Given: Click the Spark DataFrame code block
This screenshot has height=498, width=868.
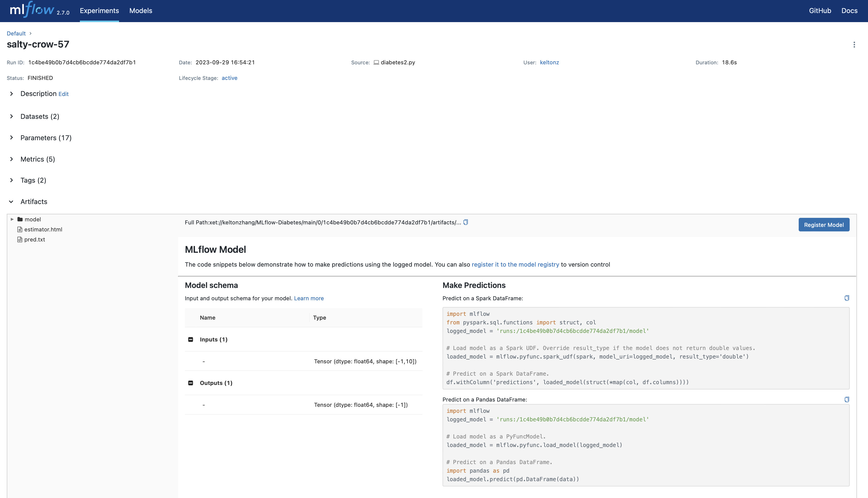Looking at the screenshot, I should [646, 348].
